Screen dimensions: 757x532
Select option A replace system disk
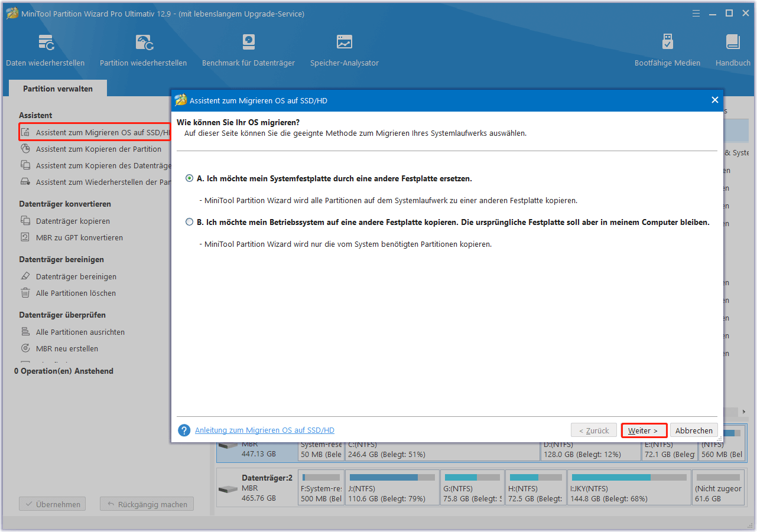pos(189,178)
